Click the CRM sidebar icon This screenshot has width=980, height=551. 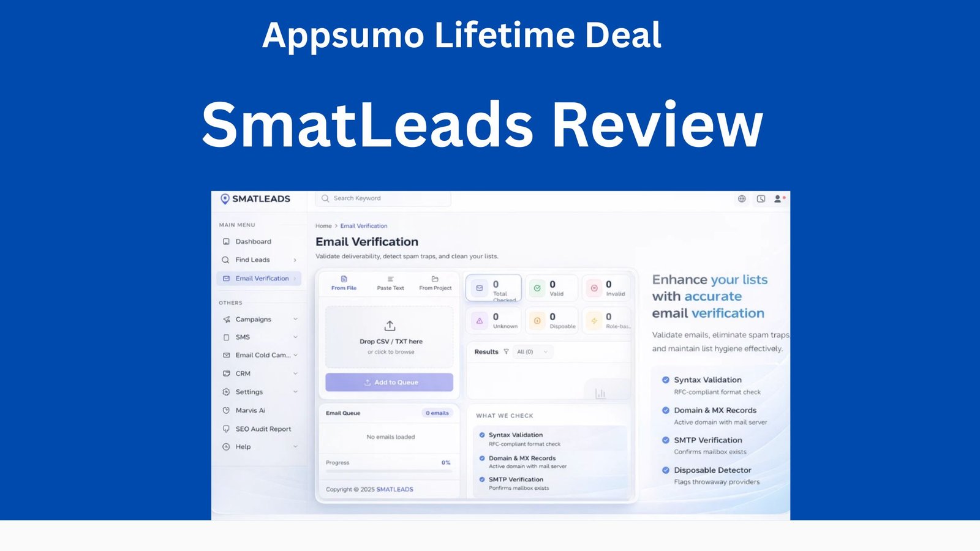[227, 373]
